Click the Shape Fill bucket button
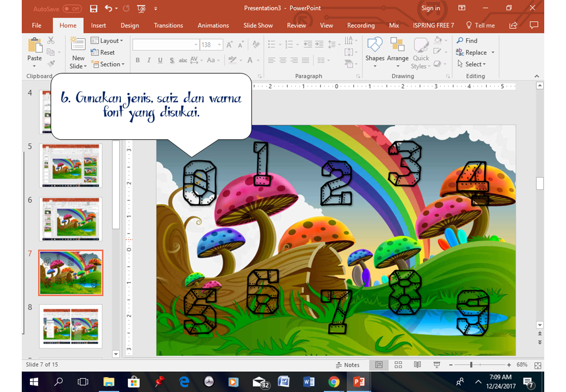Image resolution: width=566 pixels, height=392 pixels. click(438, 40)
